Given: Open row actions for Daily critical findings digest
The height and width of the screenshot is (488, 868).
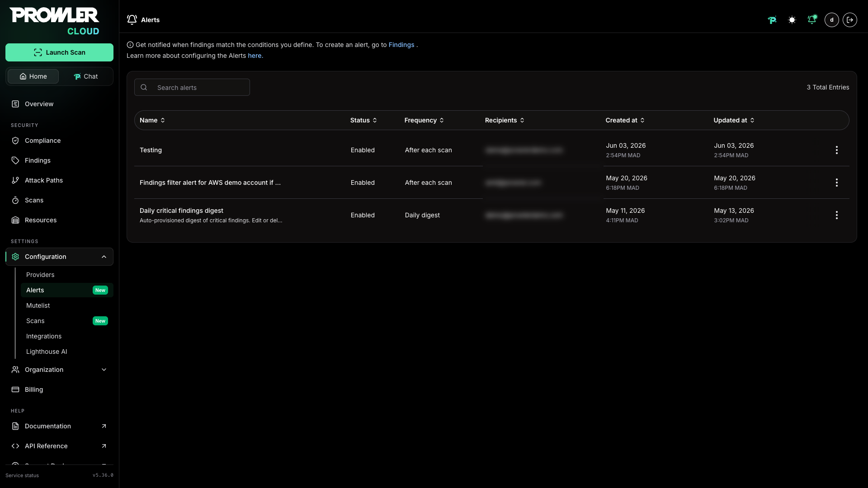Looking at the screenshot, I should coord(837,215).
